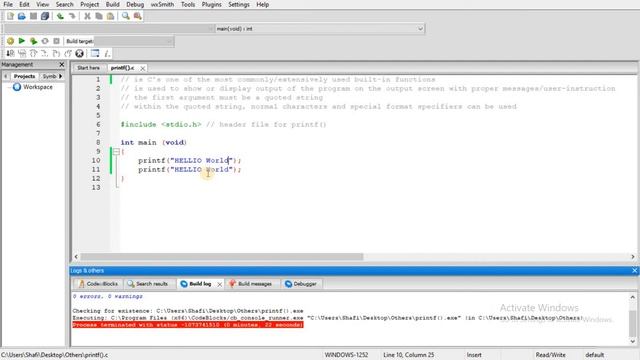
Task: Close the Build log tab
Action: tap(220, 284)
